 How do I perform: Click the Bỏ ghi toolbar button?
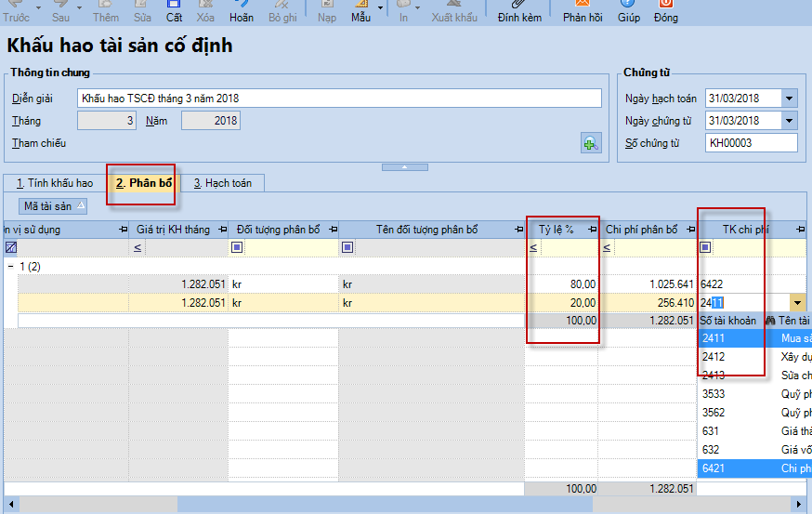click(x=282, y=12)
